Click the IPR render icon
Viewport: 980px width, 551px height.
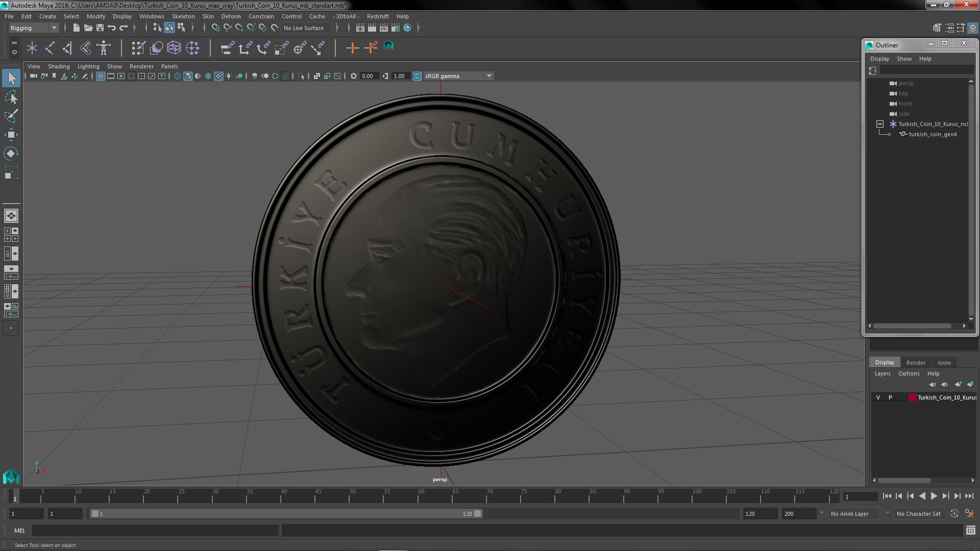coord(384,28)
